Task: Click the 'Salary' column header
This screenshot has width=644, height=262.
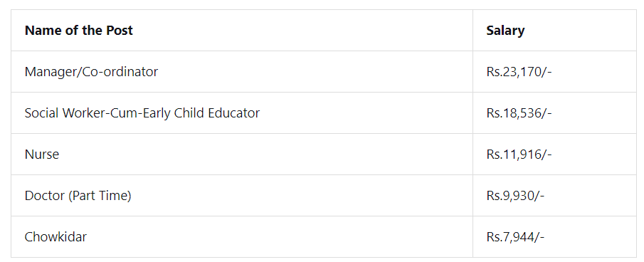Action: pyautogui.click(x=505, y=31)
